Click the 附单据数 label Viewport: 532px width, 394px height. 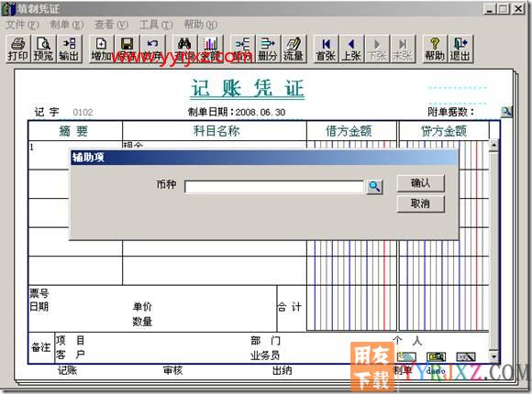pos(451,112)
